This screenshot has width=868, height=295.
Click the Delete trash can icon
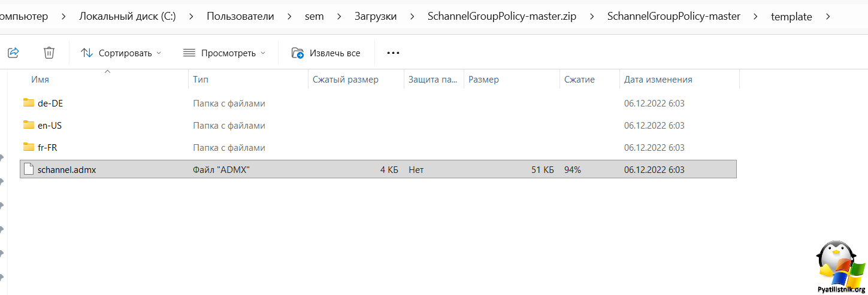tap(49, 53)
